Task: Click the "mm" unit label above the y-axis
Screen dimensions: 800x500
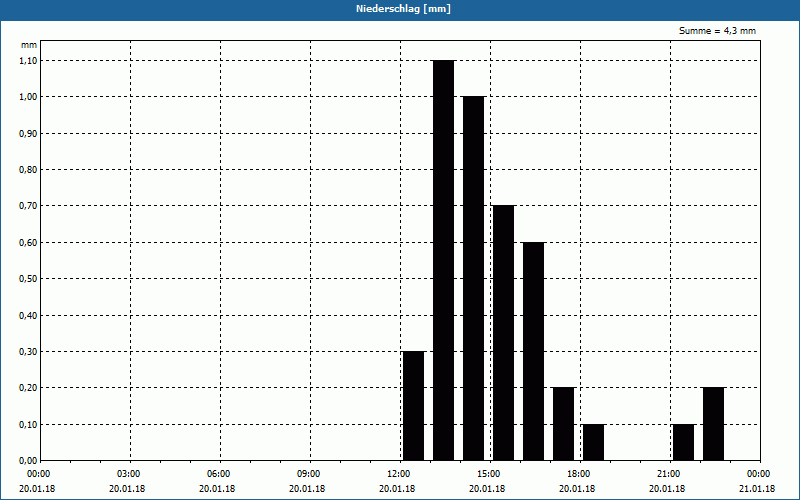Action: pos(29,45)
